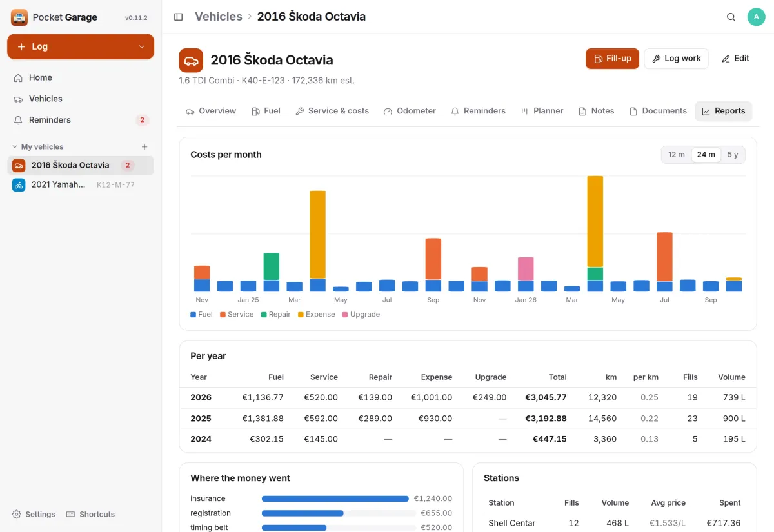Expand the Log button dropdown arrow

pos(142,46)
